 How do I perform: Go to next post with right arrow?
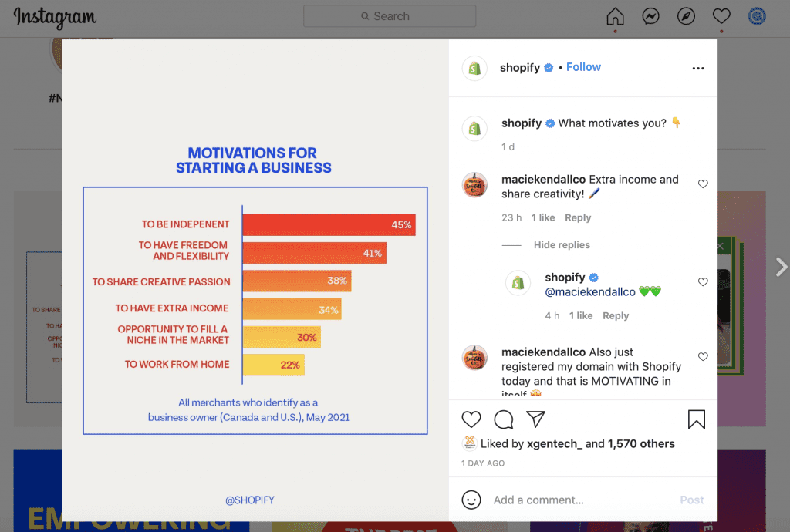point(781,267)
